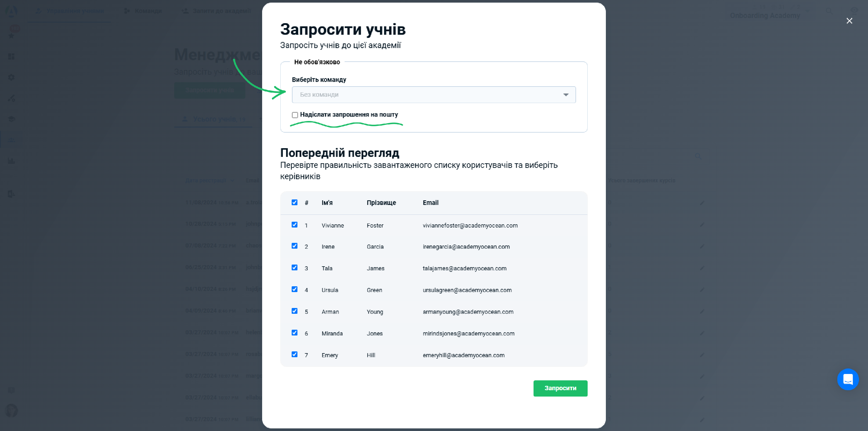Screen dimensions: 868x431
Task: Click the user avatar at the sidebar bottom
Action: [12, 410]
